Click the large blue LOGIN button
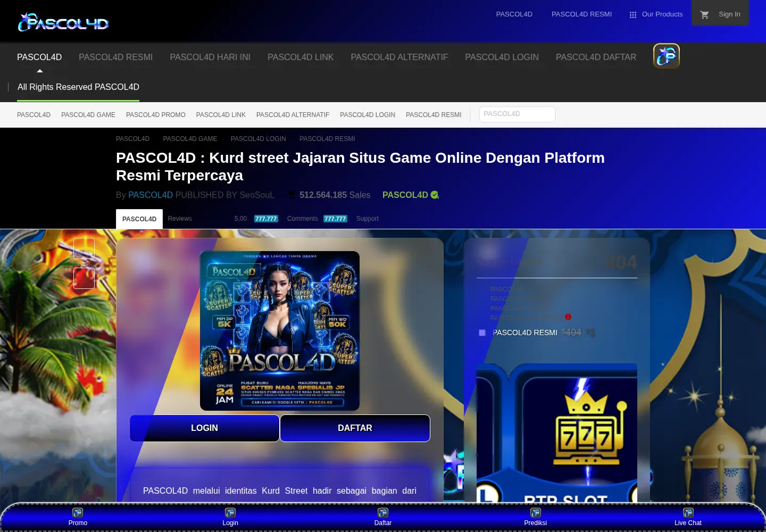 tap(205, 428)
